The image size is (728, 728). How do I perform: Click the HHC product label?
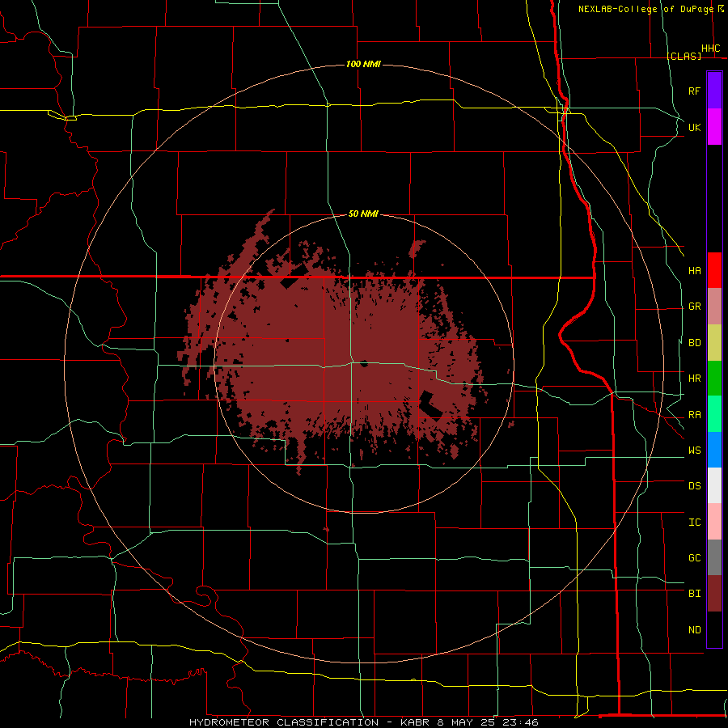[710, 49]
